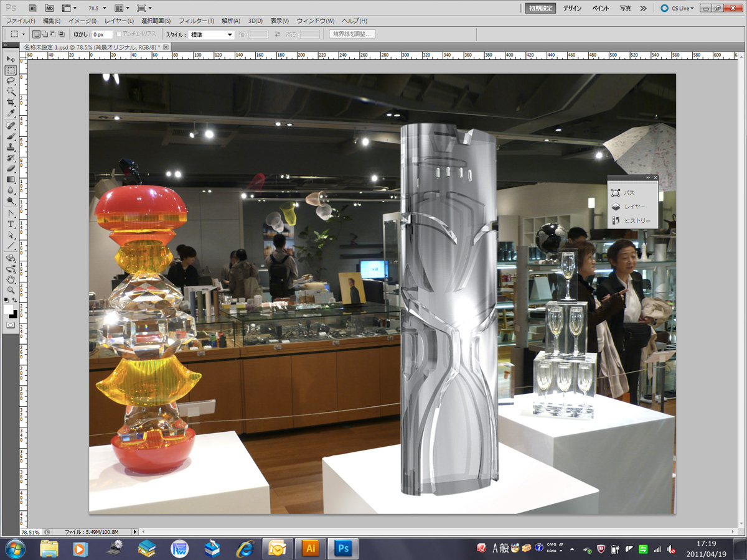Viewport: 747px width, 560px height.
Task: Select the Lasso tool
Action: pos(11,80)
